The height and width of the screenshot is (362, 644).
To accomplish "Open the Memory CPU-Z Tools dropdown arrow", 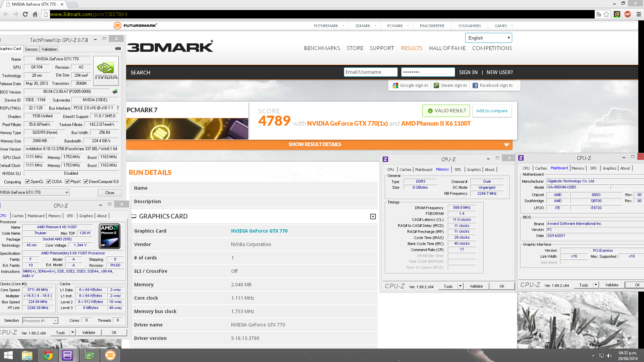I will tap(461, 286).
